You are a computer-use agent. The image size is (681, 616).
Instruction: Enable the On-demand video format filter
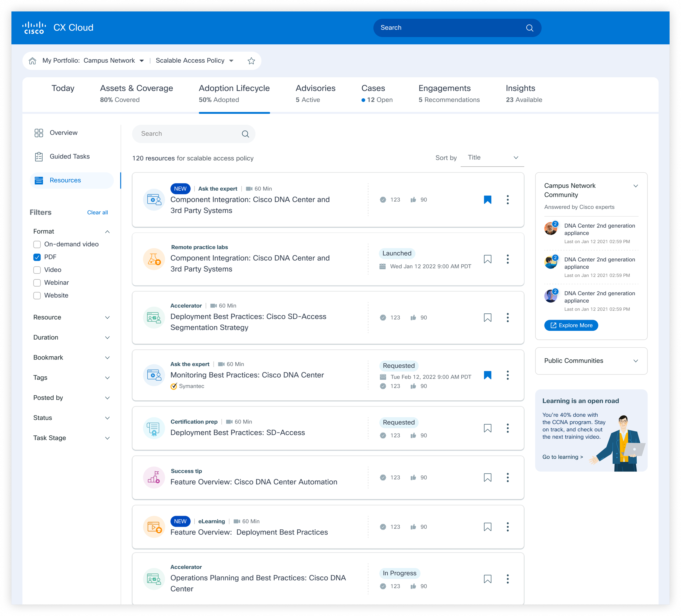pyautogui.click(x=37, y=245)
